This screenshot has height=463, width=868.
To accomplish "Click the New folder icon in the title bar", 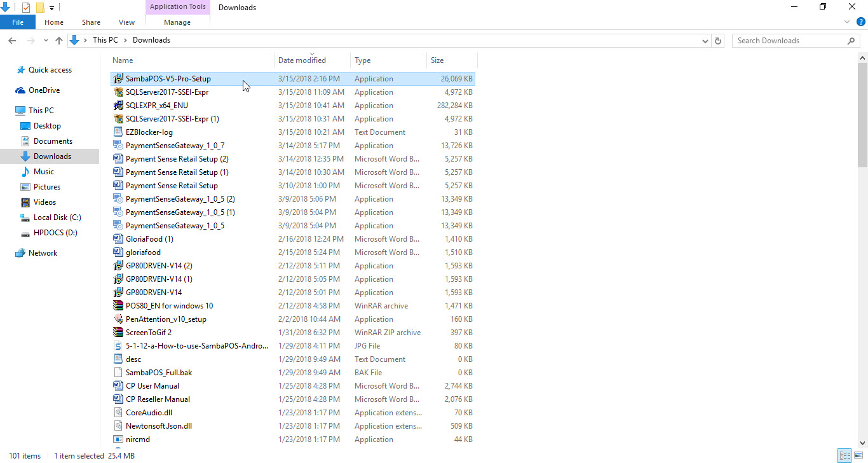I will pyautogui.click(x=40, y=8).
